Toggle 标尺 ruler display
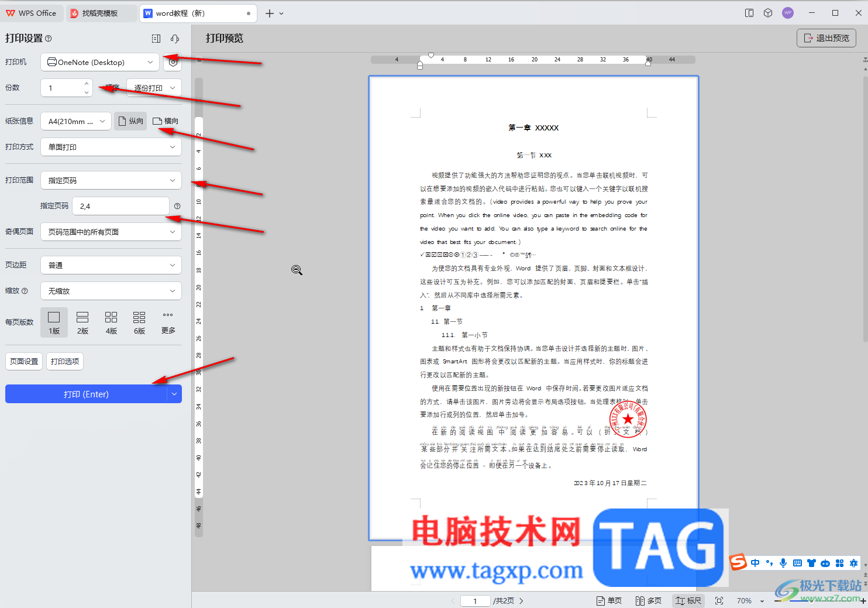 click(x=688, y=601)
